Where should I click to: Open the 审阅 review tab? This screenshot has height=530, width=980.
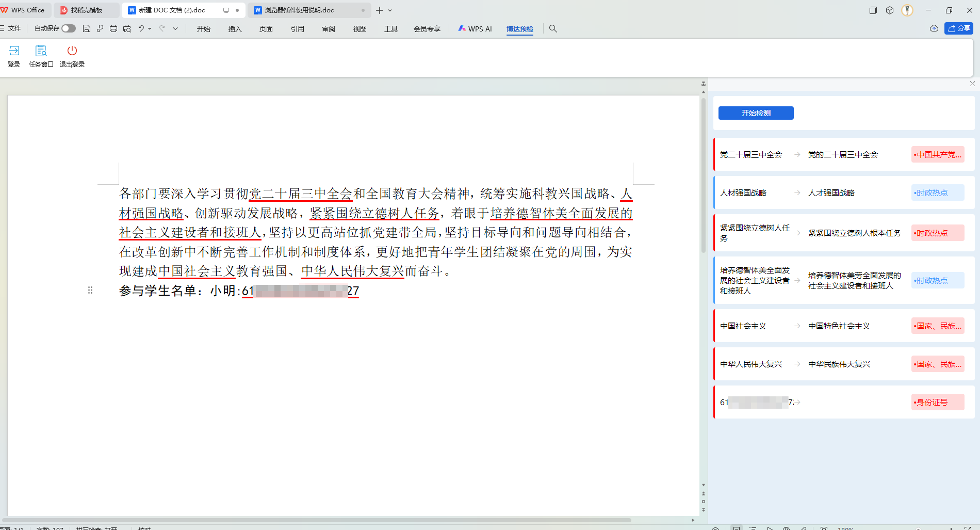coord(329,29)
